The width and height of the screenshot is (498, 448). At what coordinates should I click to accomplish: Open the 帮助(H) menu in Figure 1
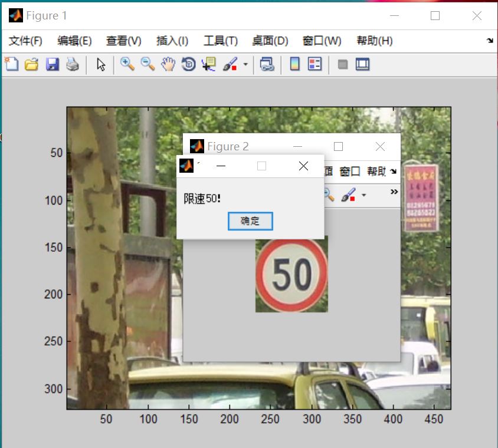(x=375, y=41)
